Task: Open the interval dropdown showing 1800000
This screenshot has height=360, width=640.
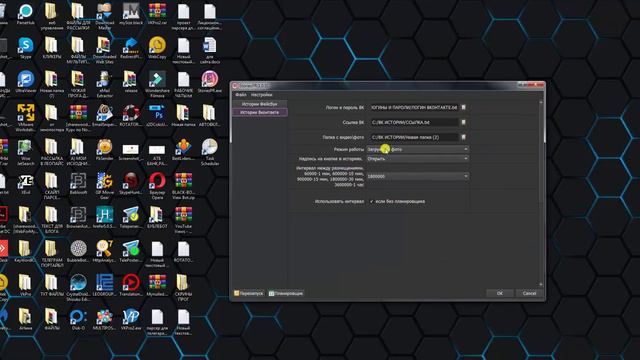Action: (x=417, y=176)
